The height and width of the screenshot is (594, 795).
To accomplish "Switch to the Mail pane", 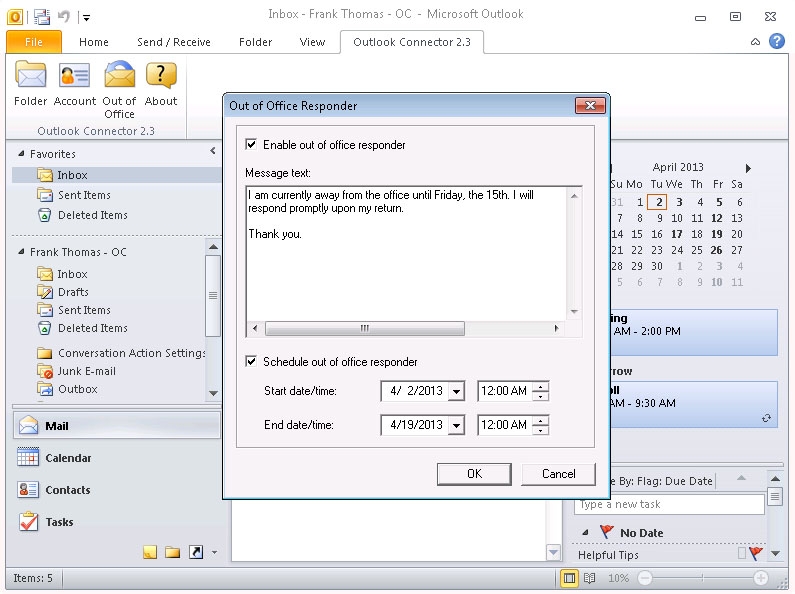I will (x=117, y=426).
